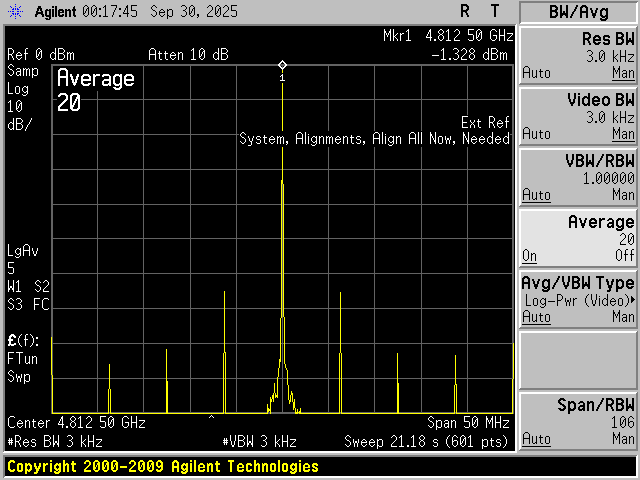Screen dimensions: 640x480
Task: Select the VBW/RBW softkey
Action: [x=578, y=178]
